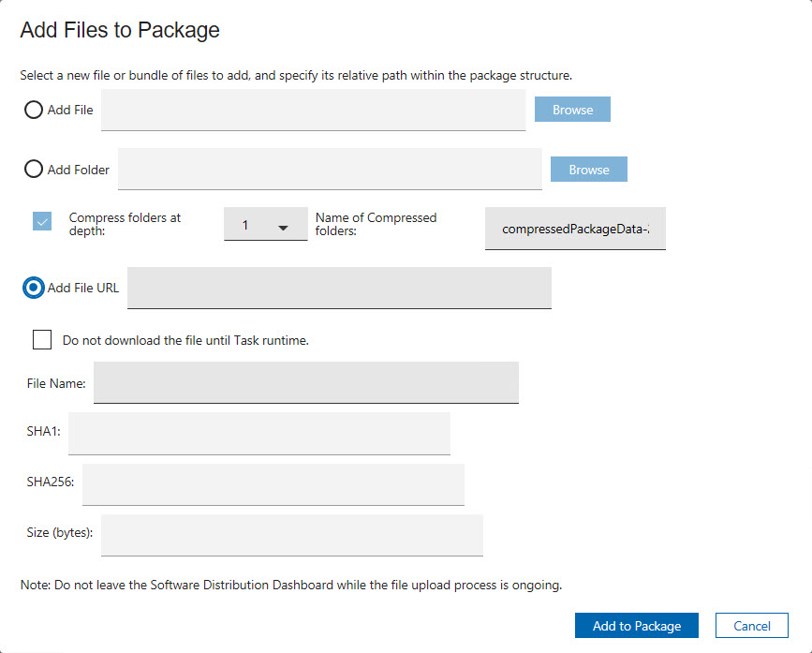Click the Add File path field
Screen dimensions: 812x653
click(x=314, y=109)
